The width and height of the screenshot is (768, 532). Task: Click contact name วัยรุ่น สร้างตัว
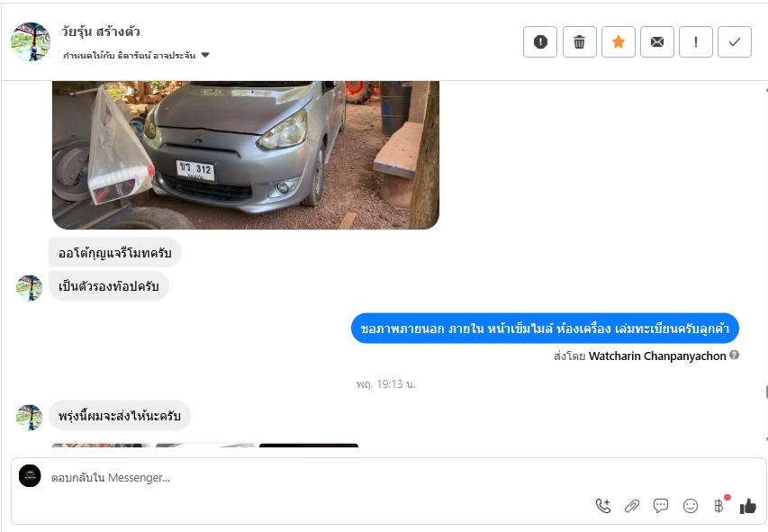101,32
